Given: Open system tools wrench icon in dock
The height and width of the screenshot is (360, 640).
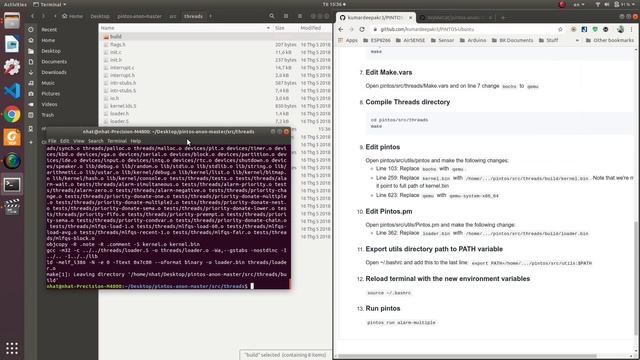Looking at the screenshot, I should pos(11,67).
